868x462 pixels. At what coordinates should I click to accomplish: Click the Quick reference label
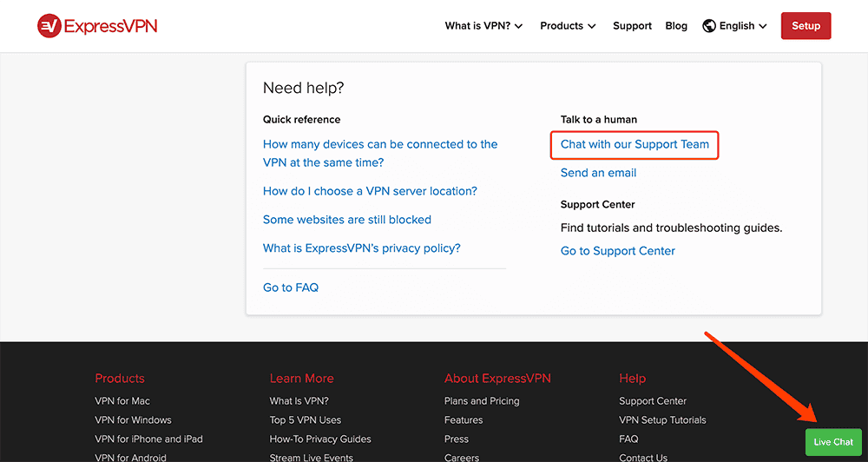302,120
